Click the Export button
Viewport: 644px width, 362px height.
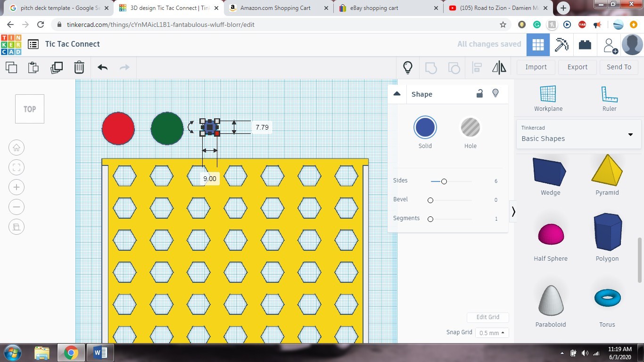coord(577,67)
